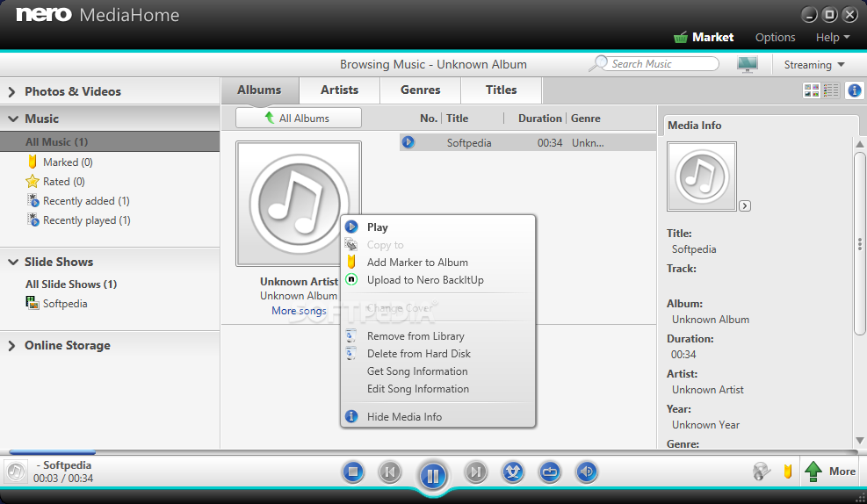Screen dimensions: 867x504
Task: Switch to the Albums tab
Action: point(259,90)
